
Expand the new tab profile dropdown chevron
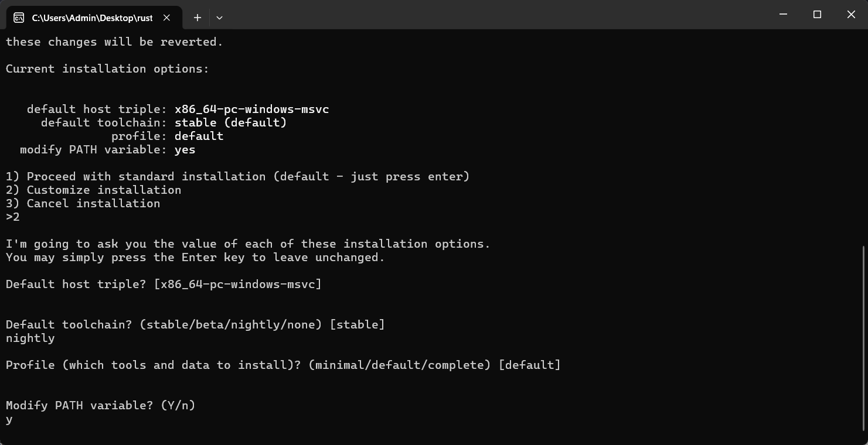pyautogui.click(x=219, y=18)
